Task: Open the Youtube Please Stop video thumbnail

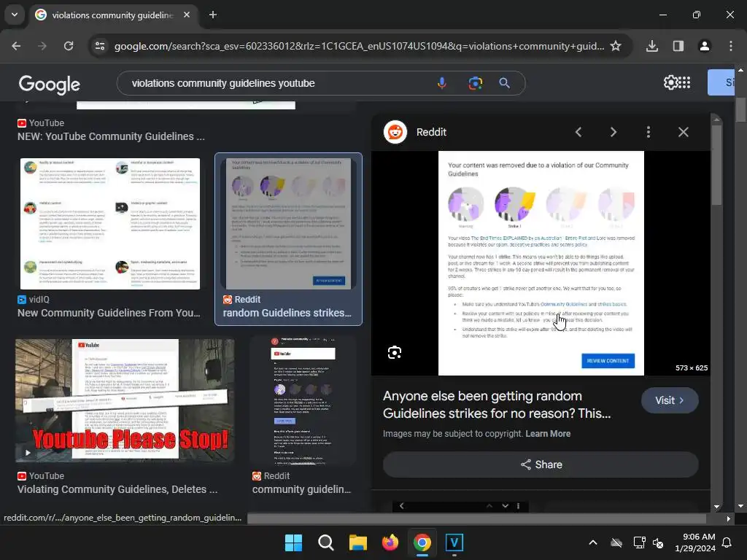Action: point(125,400)
